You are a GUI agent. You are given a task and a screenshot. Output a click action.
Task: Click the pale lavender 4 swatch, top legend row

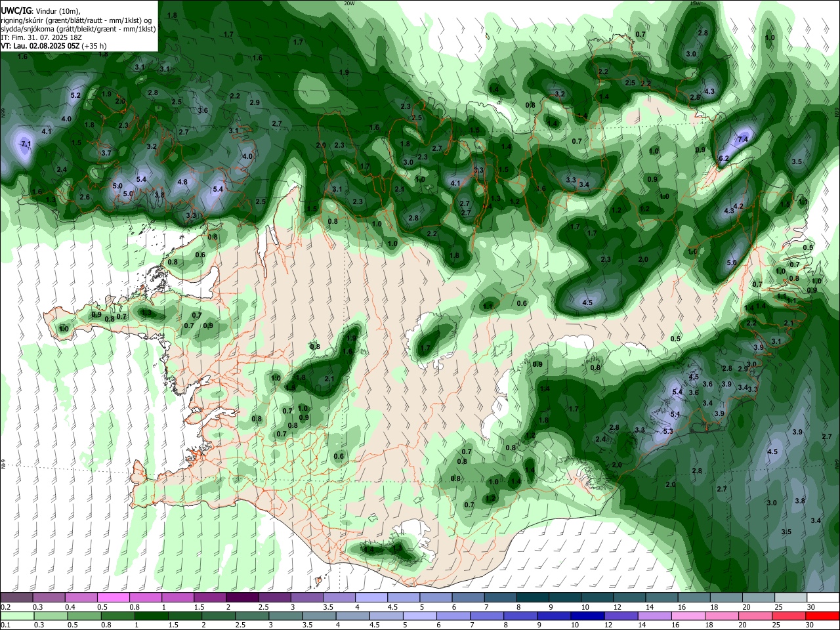(x=371, y=597)
